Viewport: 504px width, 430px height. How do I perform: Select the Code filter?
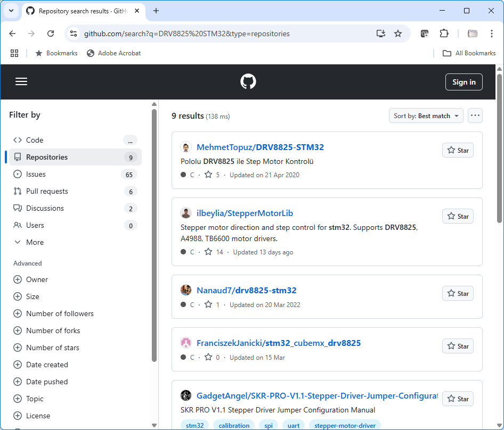(75, 140)
